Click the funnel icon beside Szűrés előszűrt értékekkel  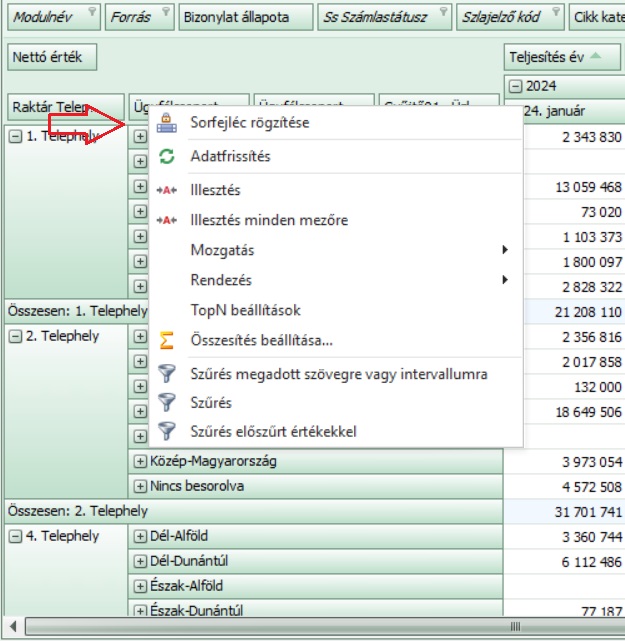coord(167,432)
